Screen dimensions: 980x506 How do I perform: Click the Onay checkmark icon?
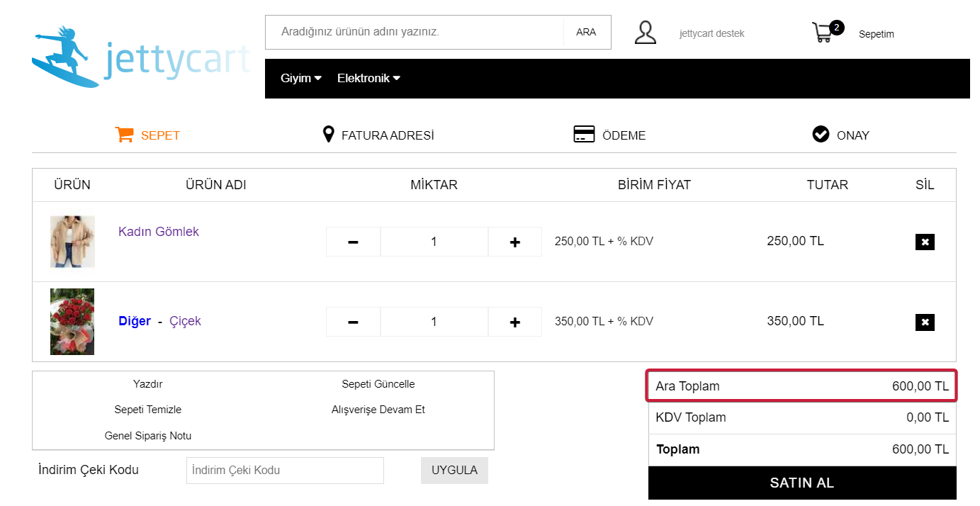(821, 135)
